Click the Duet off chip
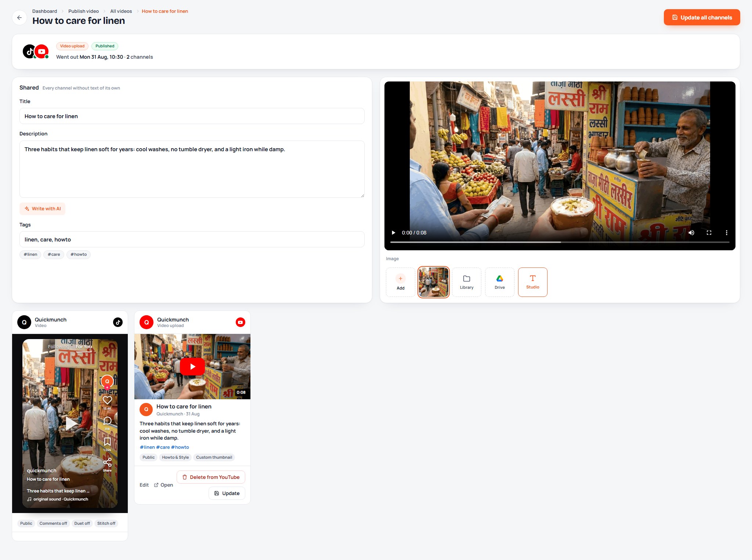This screenshot has width=752, height=560. tap(82, 523)
